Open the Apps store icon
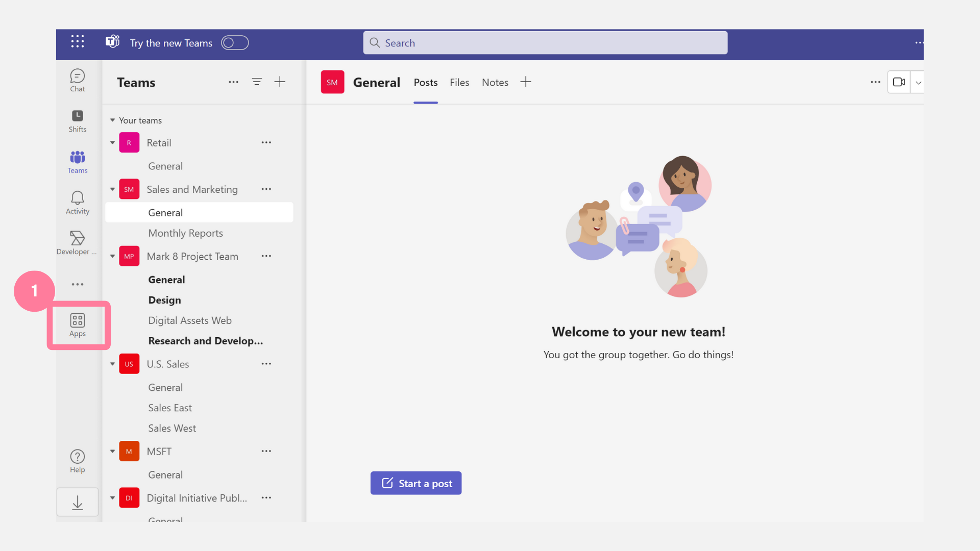The image size is (980, 551). (x=78, y=325)
